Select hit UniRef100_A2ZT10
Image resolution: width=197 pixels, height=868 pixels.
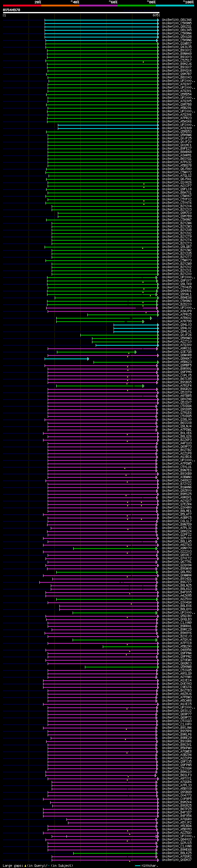(177, 341)
